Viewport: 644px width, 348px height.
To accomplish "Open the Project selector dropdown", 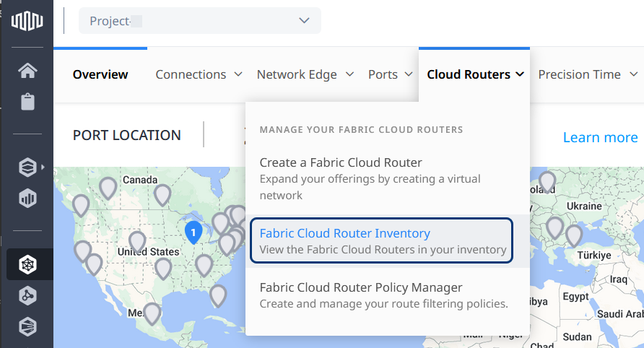I will tap(199, 20).
